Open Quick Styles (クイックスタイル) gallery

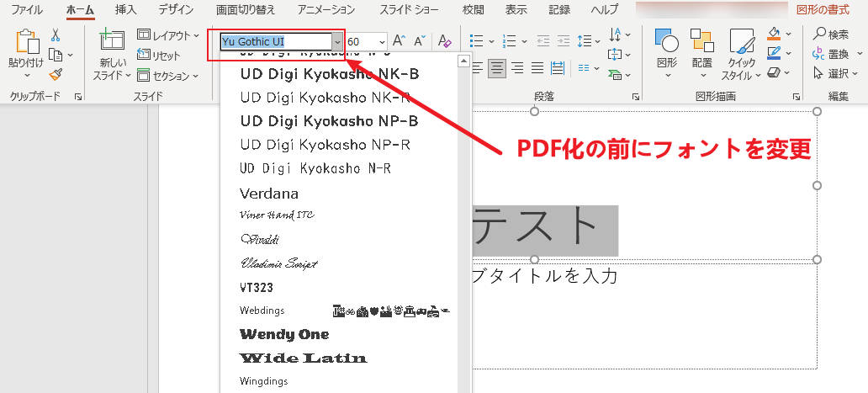(x=742, y=54)
